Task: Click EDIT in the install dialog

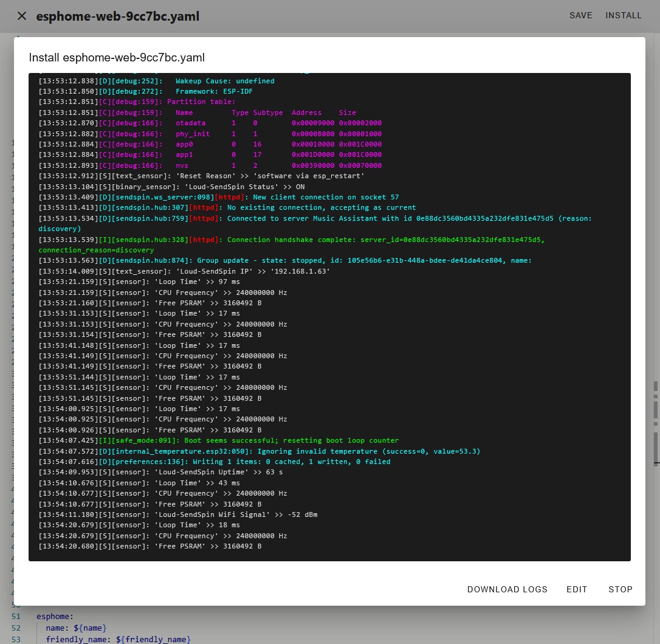Action: [x=576, y=589]
